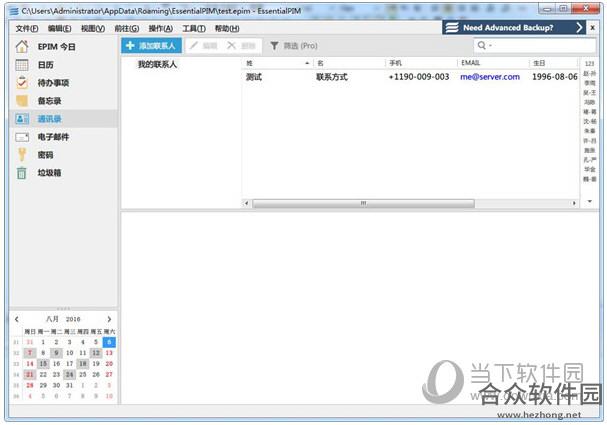Image resolution: width=607 pixels, height=425 pixels.
Task: Select highlighted day 6 in mini calendar
Action: [109, 342]
